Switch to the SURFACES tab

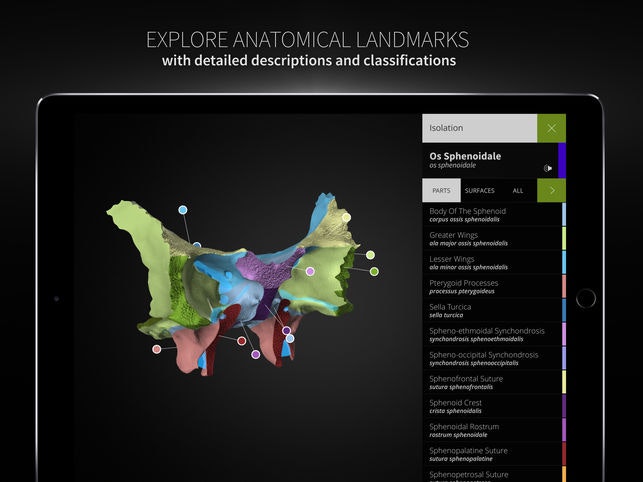click(479, 190)
